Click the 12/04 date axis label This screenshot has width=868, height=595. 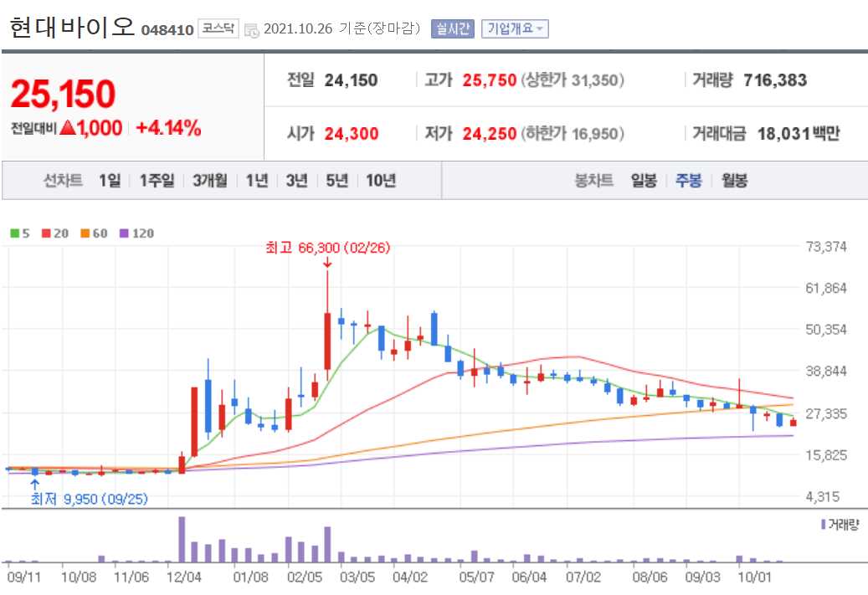coord(184,577)
